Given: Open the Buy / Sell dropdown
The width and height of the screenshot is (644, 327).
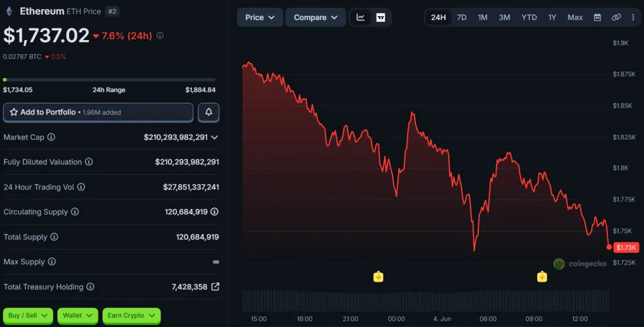Looking at the screenshot, I should pyautogui.click(x=28, y=315).
